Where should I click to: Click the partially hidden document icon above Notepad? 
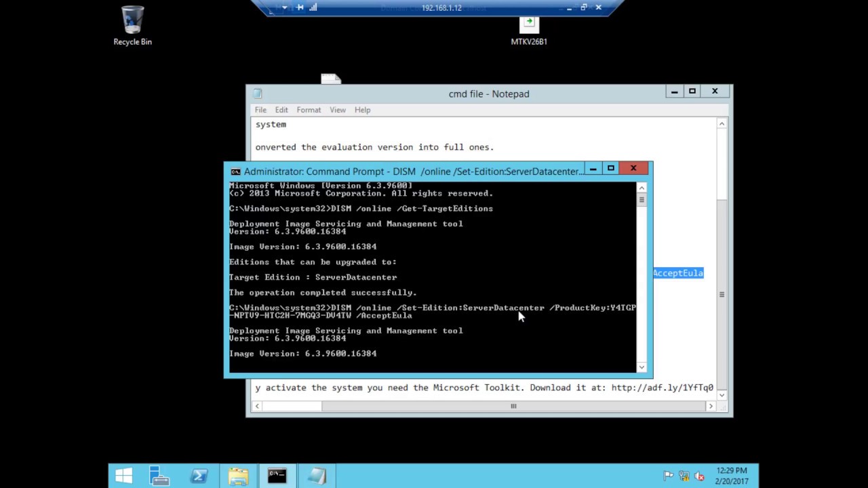coord(331,79)
